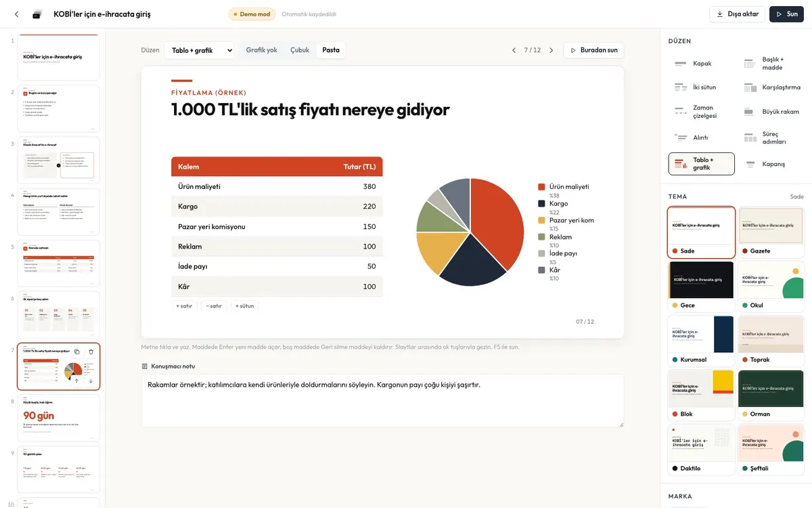
Task: Apply the Okul theme
Action: (771, 287)
